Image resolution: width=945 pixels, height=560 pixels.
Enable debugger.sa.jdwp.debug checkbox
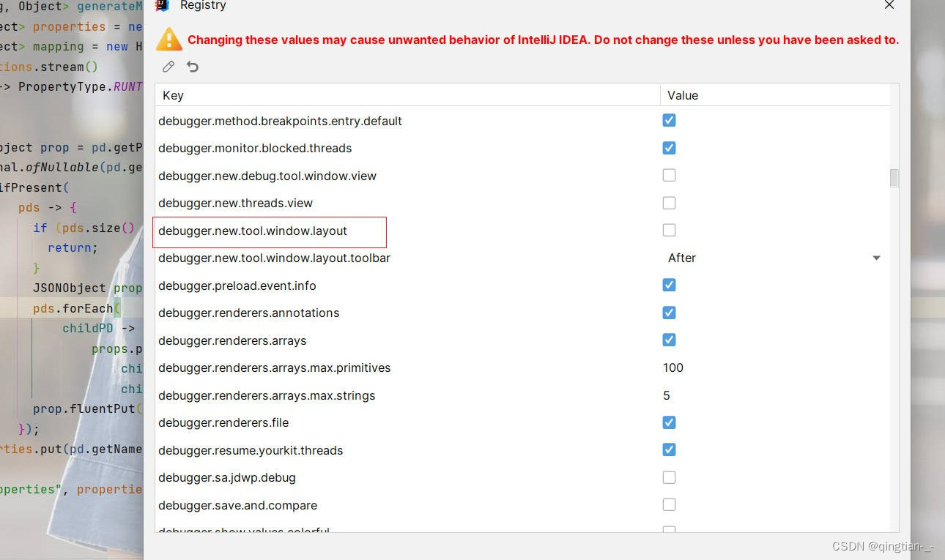(669, 477)
